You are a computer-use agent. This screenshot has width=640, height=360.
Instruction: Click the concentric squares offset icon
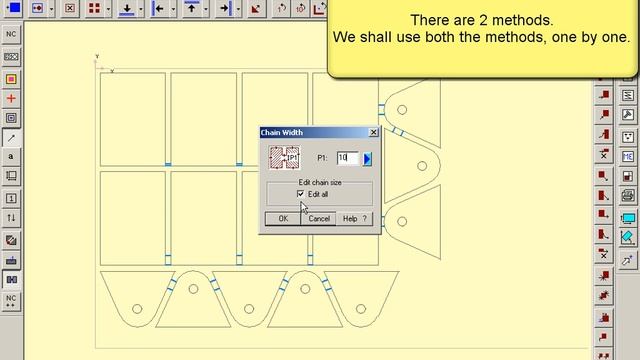click(11, 118)
